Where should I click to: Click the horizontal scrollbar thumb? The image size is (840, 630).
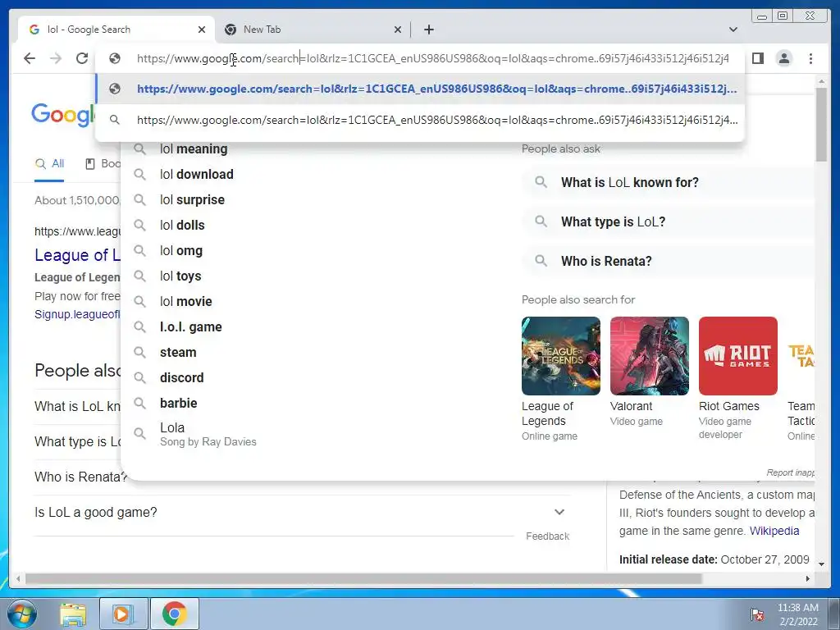[363, 578]
